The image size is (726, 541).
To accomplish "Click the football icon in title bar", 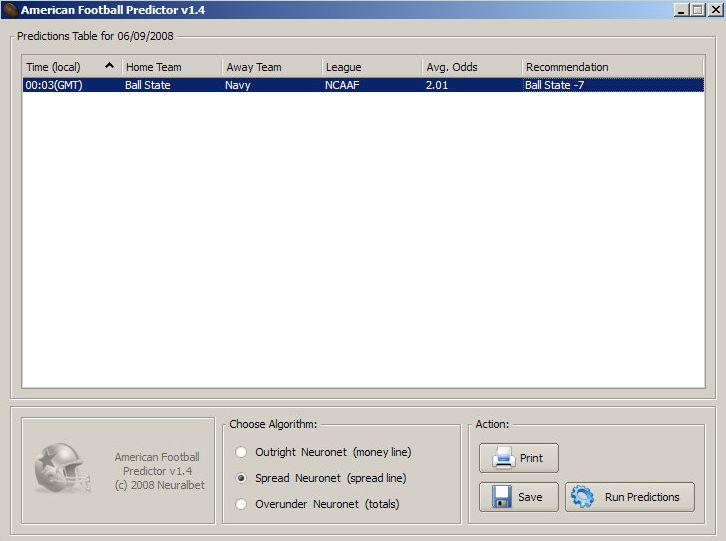I will point(11,10).
